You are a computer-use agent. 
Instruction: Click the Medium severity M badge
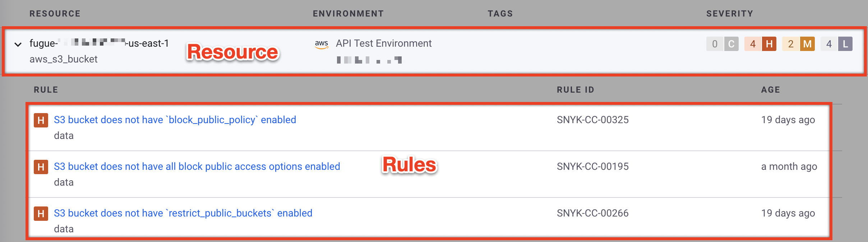click(807, 44)
